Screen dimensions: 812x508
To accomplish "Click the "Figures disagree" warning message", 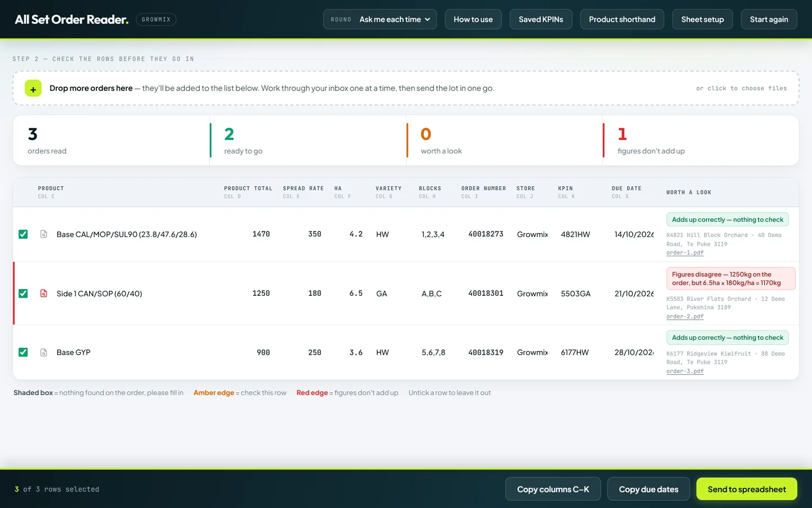I will (731, 278).
